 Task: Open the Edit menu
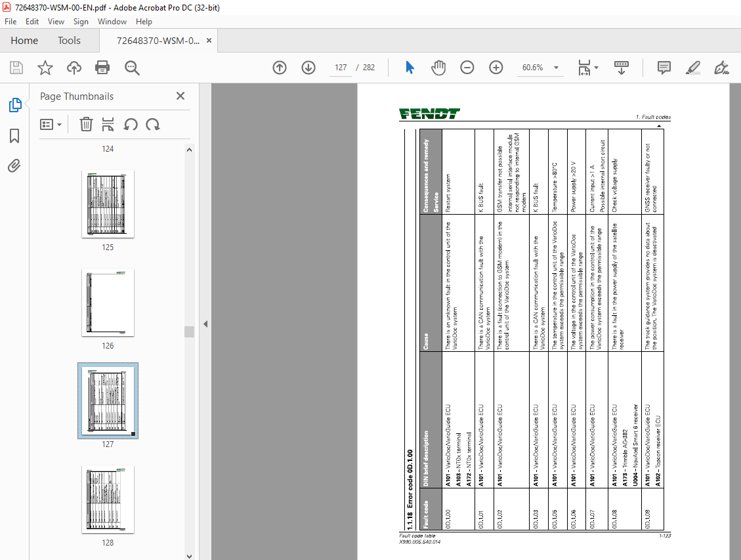(x=32, y=21)
